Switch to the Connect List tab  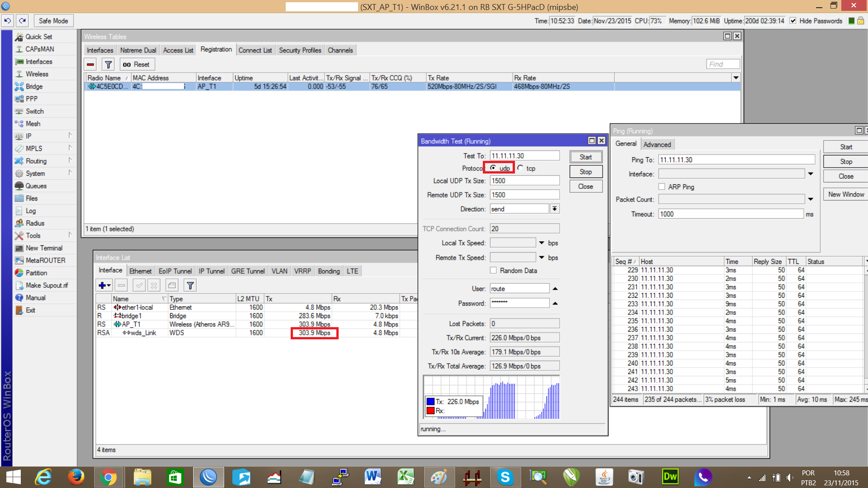click(255, 50)
